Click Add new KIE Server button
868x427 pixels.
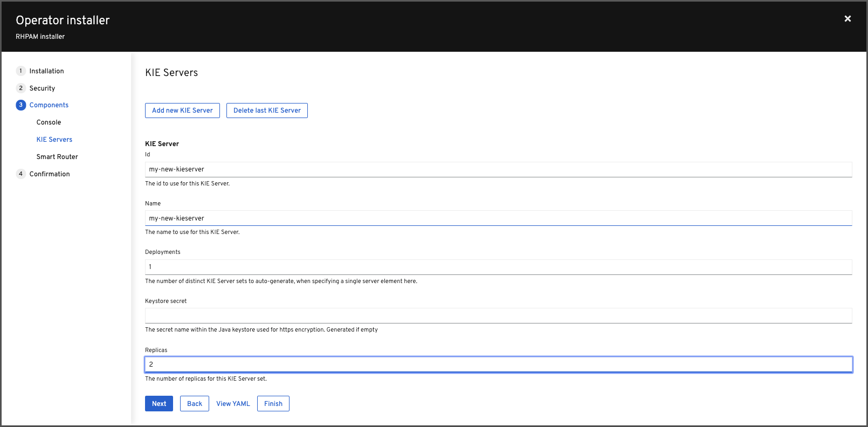click(x=182, y=111)
